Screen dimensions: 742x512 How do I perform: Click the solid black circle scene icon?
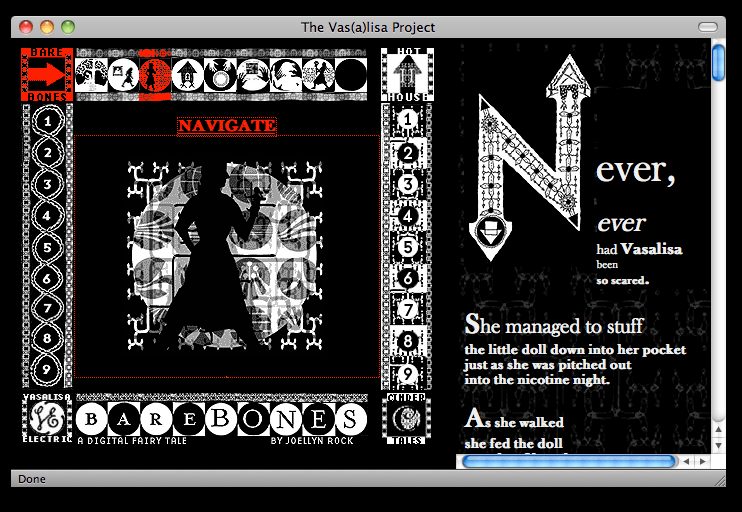pyautogui.click(x=350, y=74)
